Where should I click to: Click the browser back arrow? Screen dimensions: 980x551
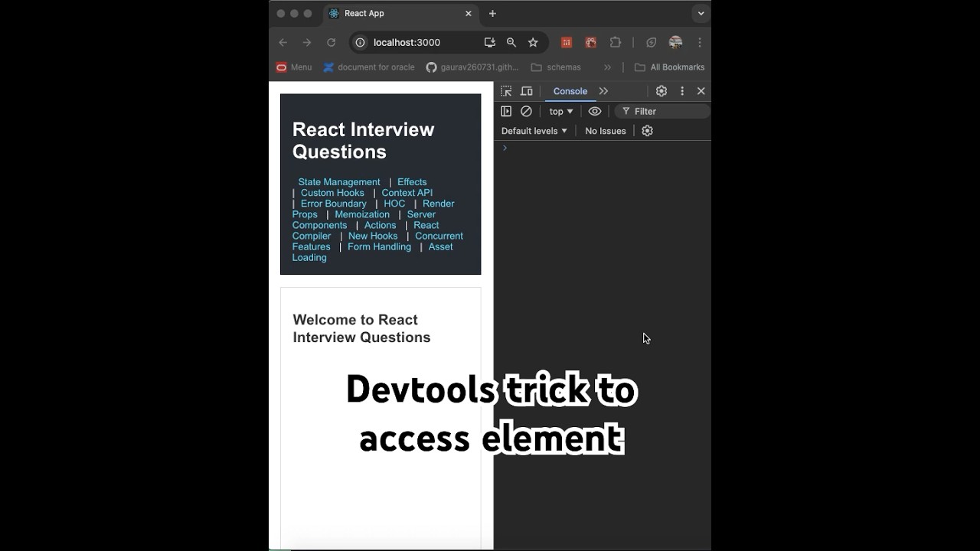[x=283, y=43]
